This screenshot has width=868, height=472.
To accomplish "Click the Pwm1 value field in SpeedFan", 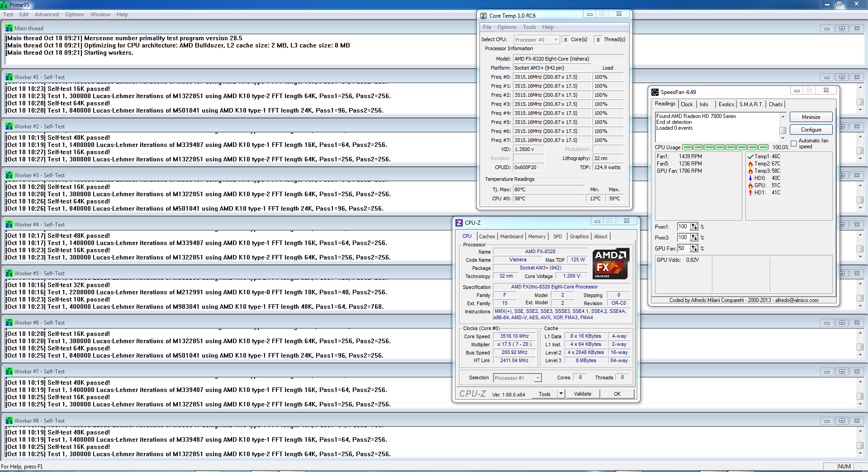I will [683, 227].
